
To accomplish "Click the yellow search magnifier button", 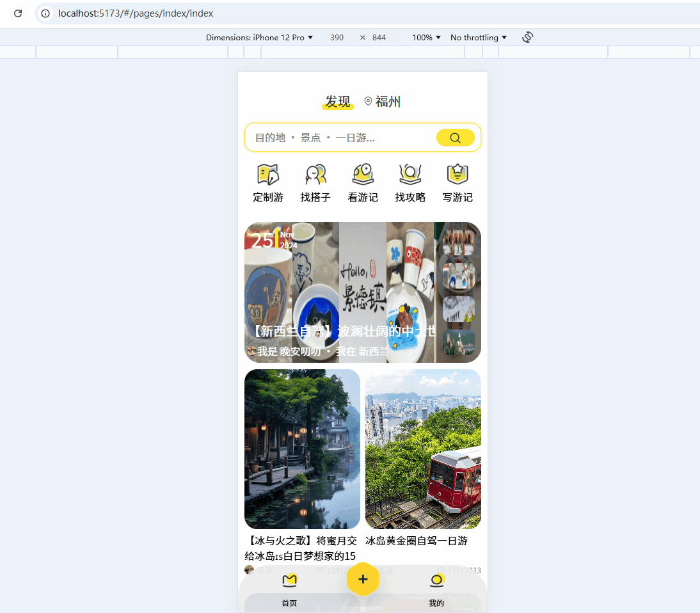I will [x=456, y=138].
